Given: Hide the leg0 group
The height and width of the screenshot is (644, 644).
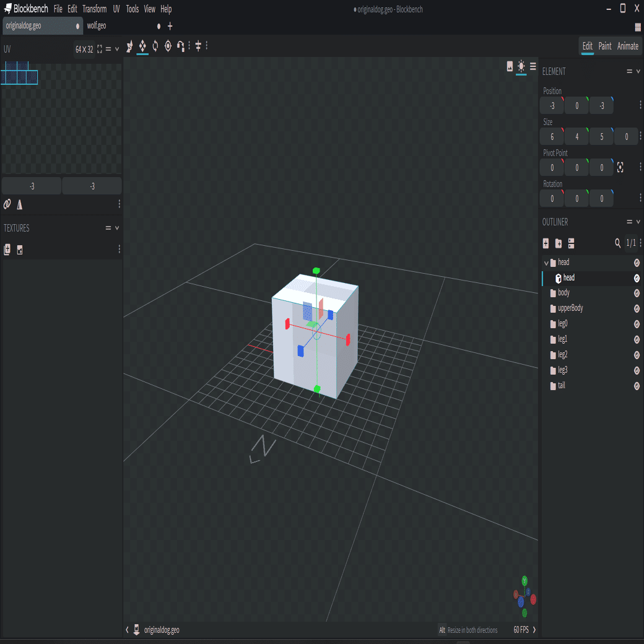Looking at the screenshot, I should pyautogui.click(x=637, y=324).
